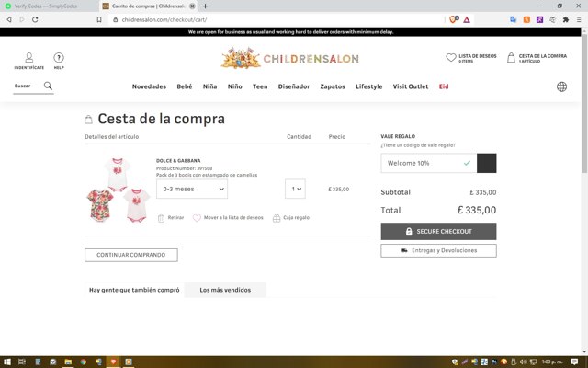Screen dimensions: 588x368
Task: Click the Continuar Comprando button
Action: tap(130, 255)
